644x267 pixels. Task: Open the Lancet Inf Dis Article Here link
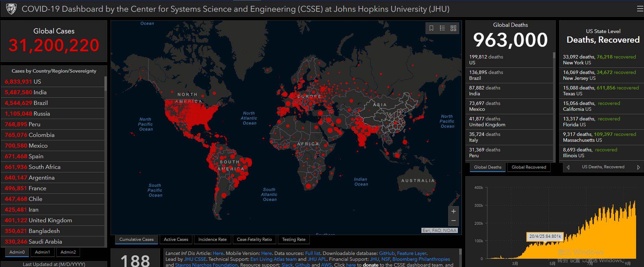218,253
